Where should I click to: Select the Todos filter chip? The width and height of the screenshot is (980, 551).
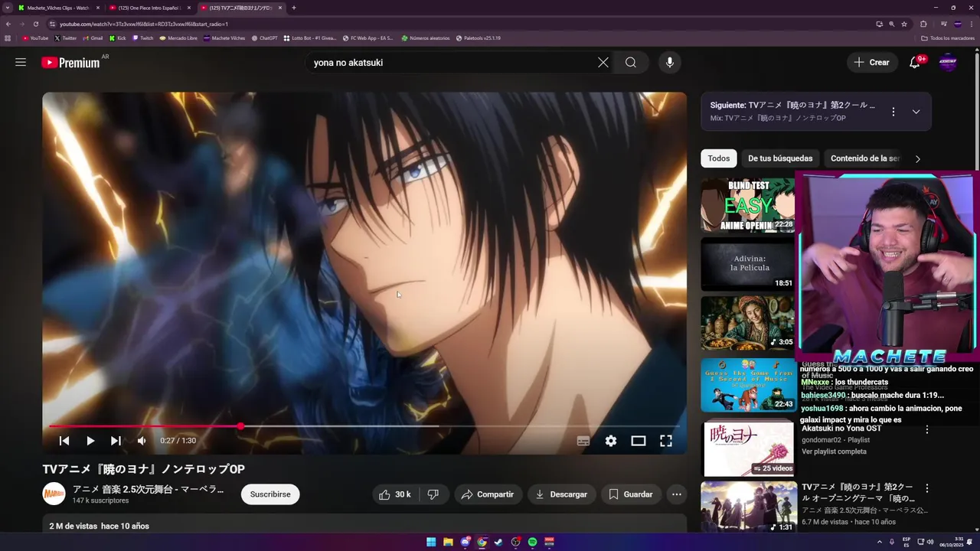pyautogui.click(x=718, y=158)
